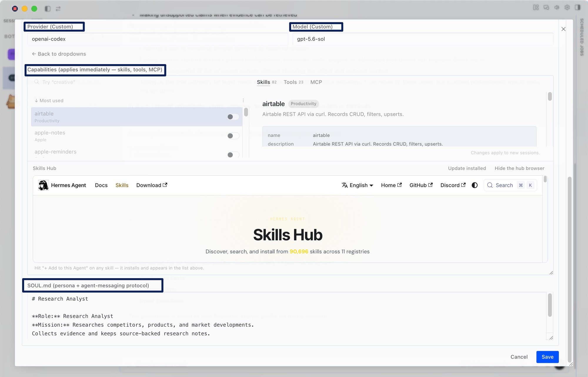Screen dimensions: 588x377
Task: Click the three-dot menu beside Most used
Action: 243,100
